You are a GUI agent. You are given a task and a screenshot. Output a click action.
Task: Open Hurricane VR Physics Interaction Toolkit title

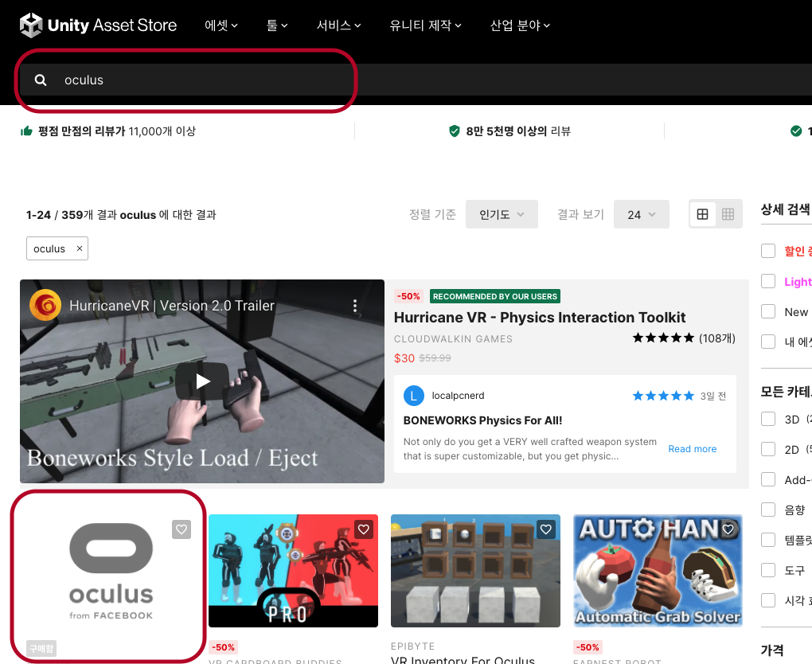(540, 317)
